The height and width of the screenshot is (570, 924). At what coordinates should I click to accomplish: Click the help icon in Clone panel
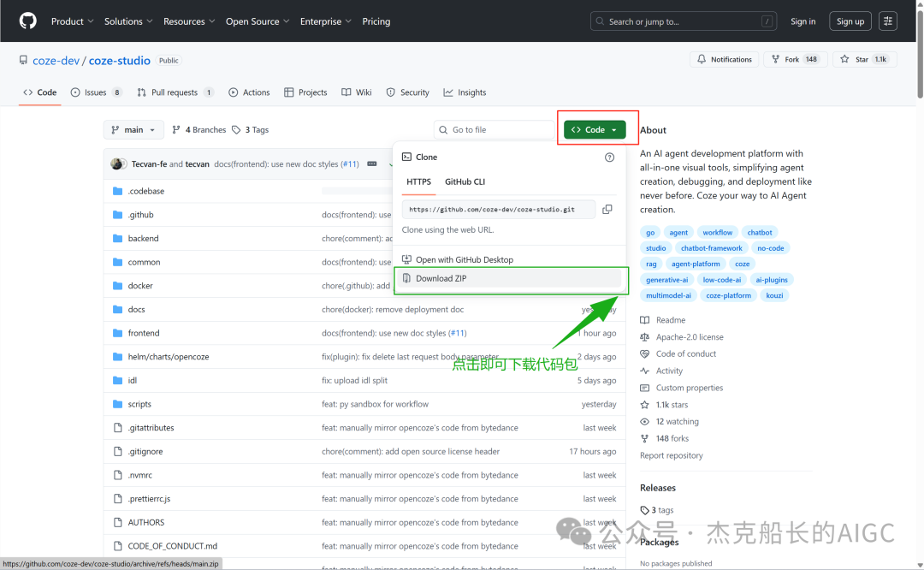(609, 157)
